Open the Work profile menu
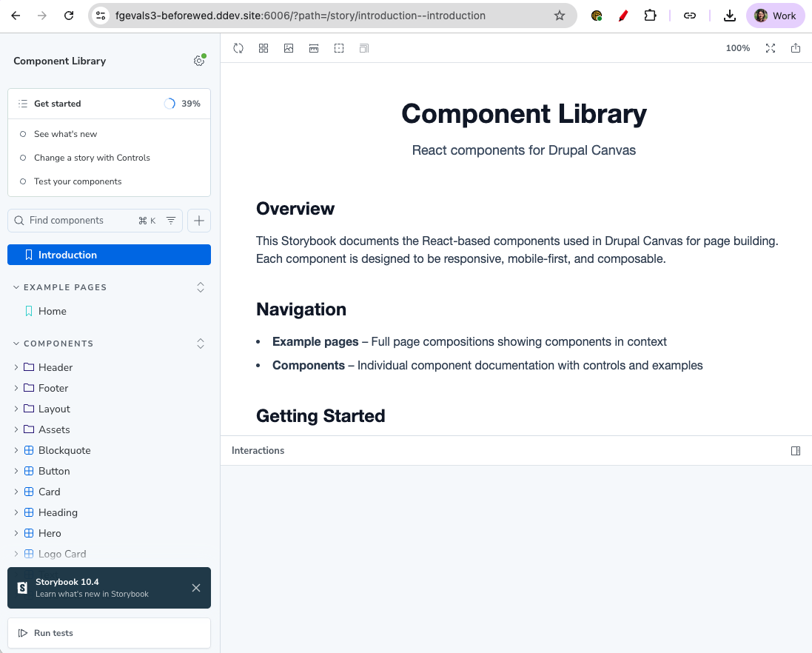This screenshot has height=653, width=812. click(x=775, y=16)
